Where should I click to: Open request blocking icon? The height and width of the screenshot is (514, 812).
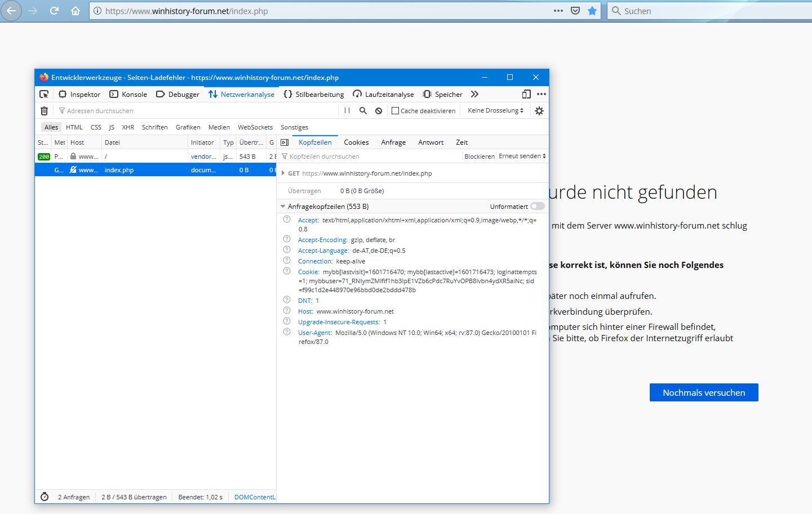pyautogui.click(x=379, y=111)
